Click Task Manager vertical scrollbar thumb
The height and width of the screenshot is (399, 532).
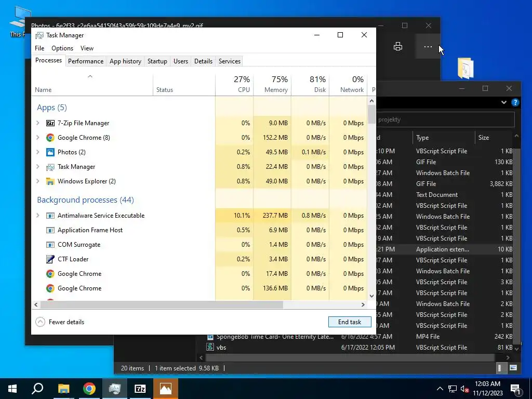pyautogui.click(x=371, y=115)
